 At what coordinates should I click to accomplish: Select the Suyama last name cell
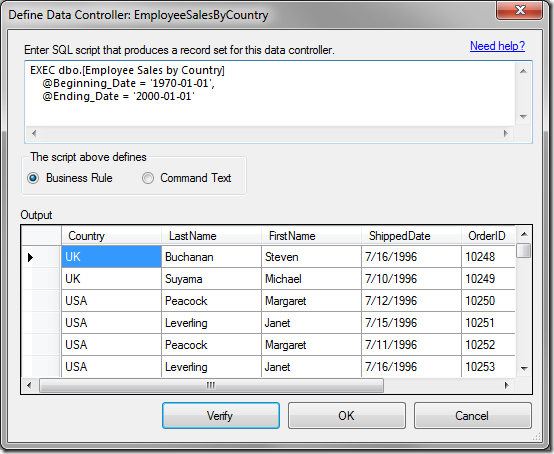211,279
